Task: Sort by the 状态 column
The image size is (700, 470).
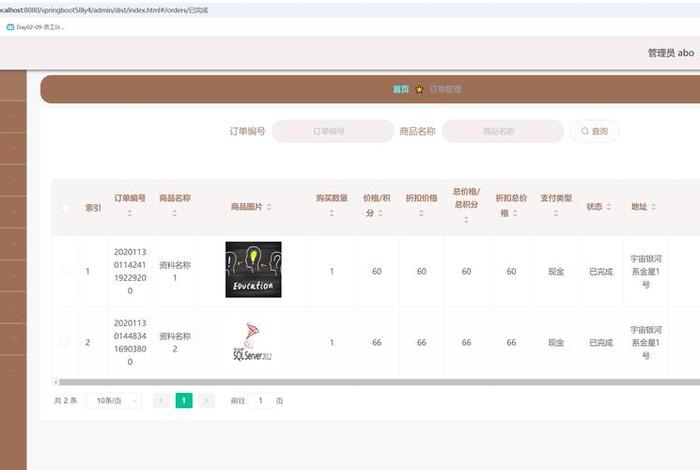Action: click(608, 207)
